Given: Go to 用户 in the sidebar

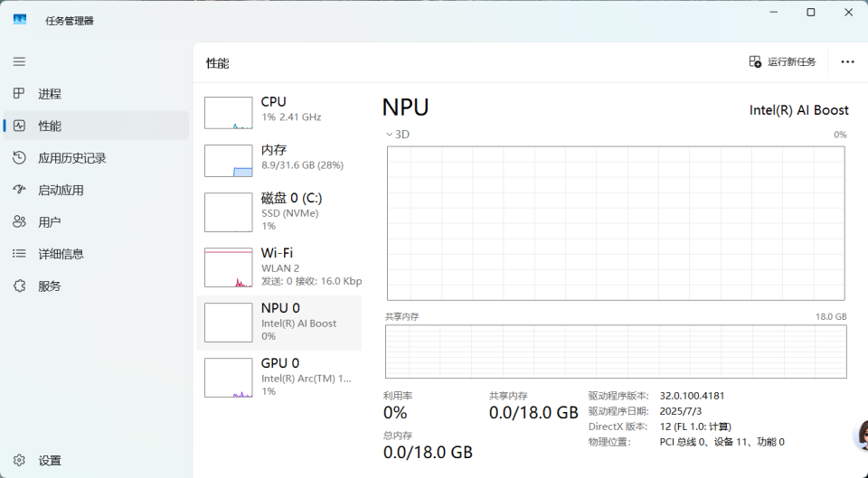Looking at the screenshot, I should pos(49,222).
